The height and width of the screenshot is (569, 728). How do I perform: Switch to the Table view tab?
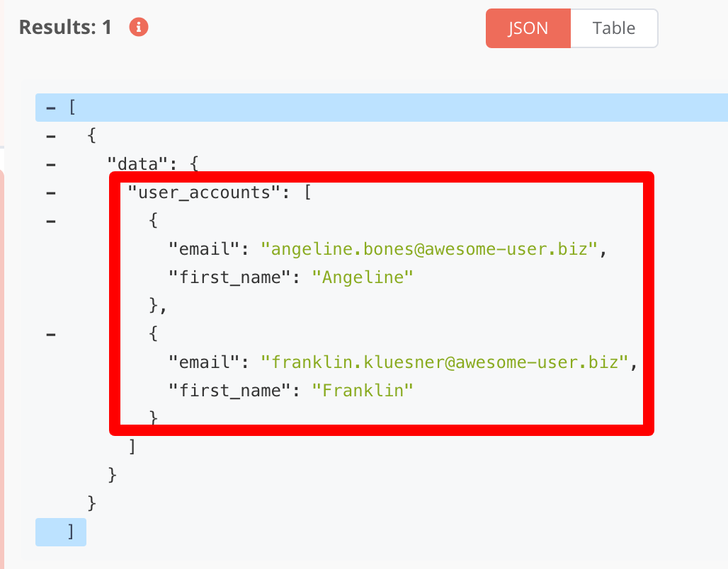coord(614,28)
